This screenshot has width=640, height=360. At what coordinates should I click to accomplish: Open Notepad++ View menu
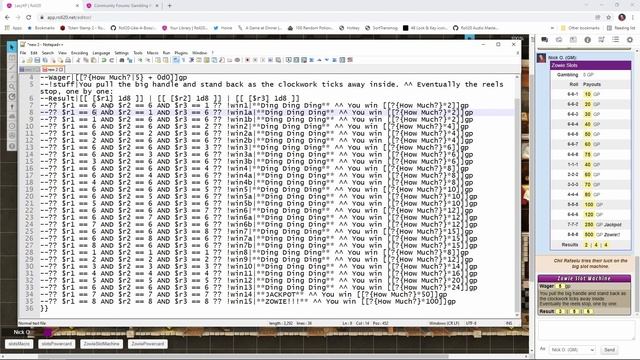click(62, 53)
